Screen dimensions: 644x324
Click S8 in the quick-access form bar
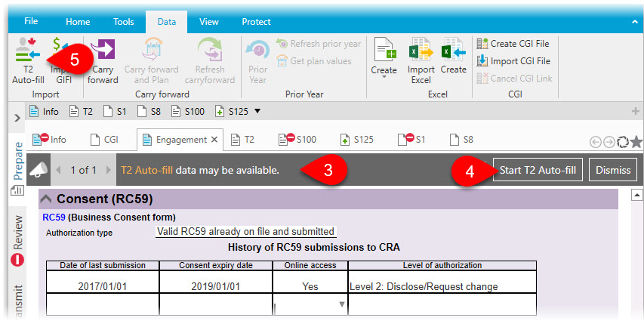point(149,111)
